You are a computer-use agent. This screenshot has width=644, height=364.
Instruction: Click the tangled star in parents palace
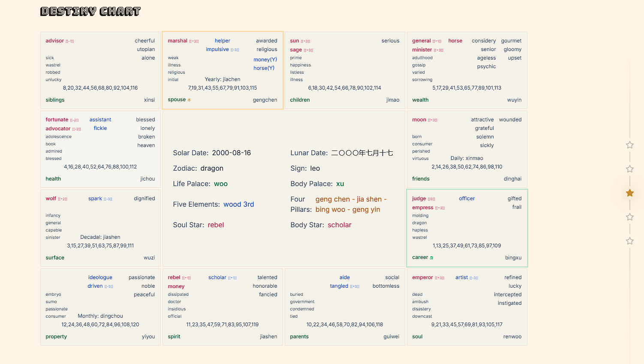click(x=339, y=286)
